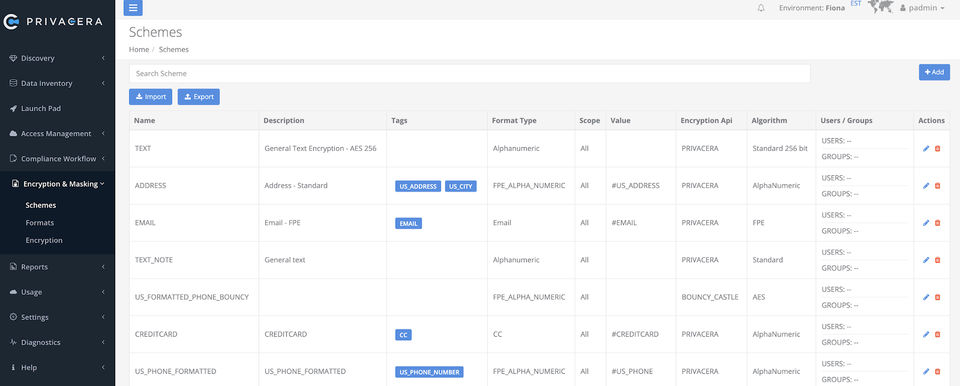Open Formats under Encryption & Masking

point(40,223)
